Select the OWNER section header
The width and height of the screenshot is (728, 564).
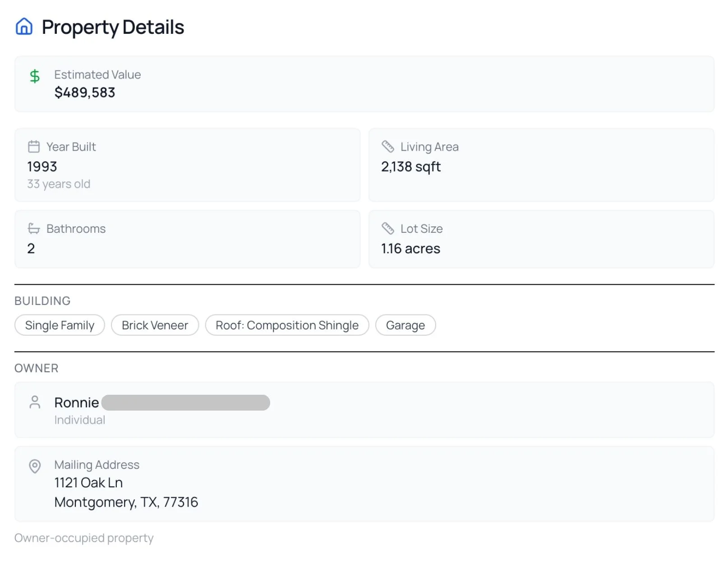tap(36, 368)
